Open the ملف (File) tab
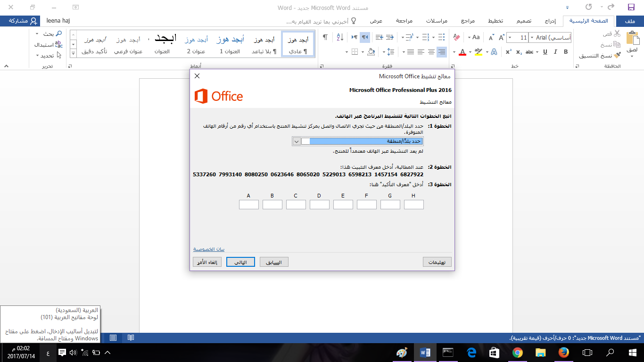Image resolution: width=644 pixels, height=362 pixels. (x=629, y=21)
